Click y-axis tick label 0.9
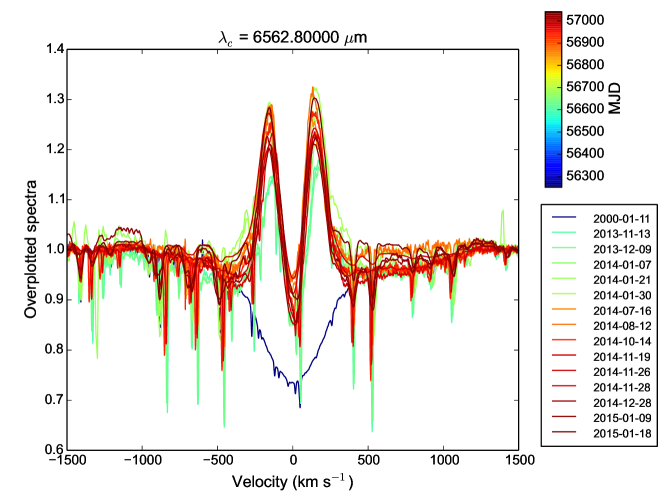The image size is (664, 501). tap(55, 300)
